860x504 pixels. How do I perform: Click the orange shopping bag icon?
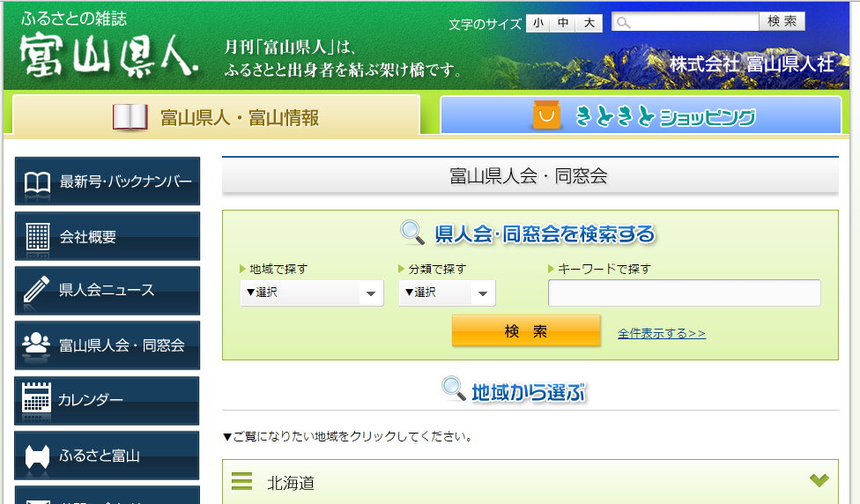click(x=546, y=115)
